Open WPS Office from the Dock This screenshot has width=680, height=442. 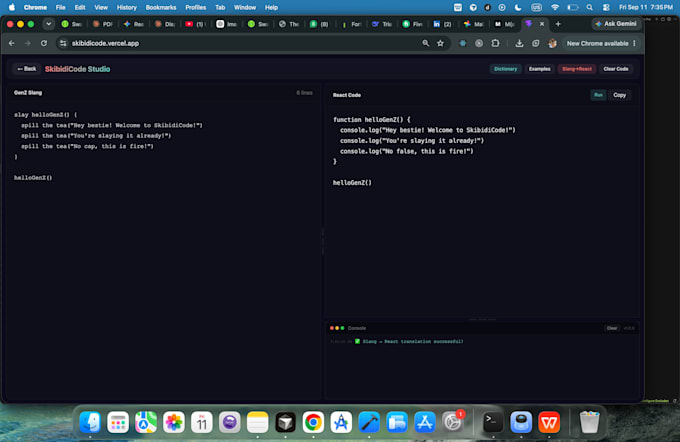click(549, 422)
